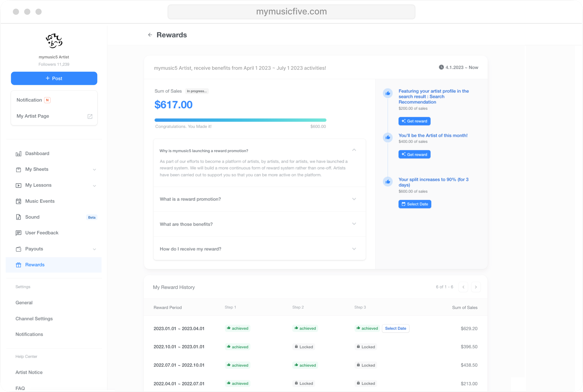
Task: Open the Notification menu item
Action: 29,100
